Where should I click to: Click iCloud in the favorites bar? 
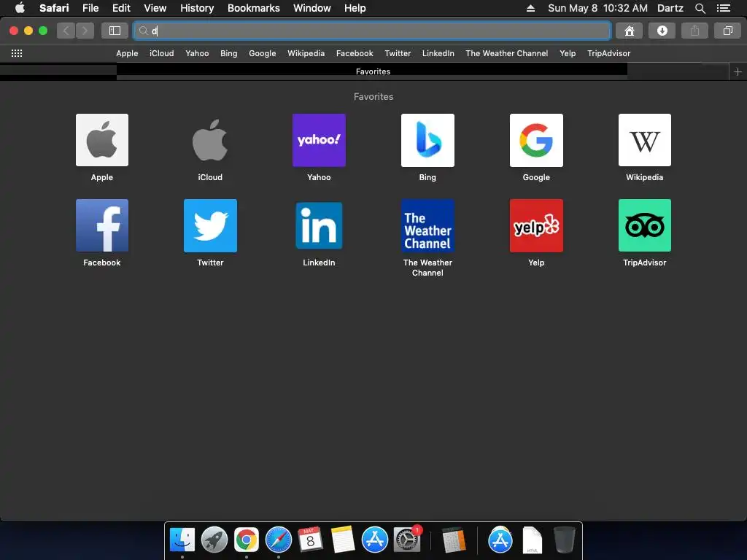(x=161, y=53)
